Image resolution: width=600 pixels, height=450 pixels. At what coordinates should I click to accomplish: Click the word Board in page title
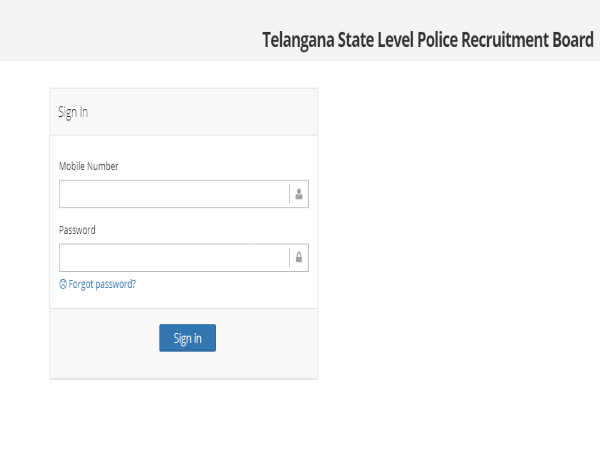pyautogui.click(x=573, y=39)
